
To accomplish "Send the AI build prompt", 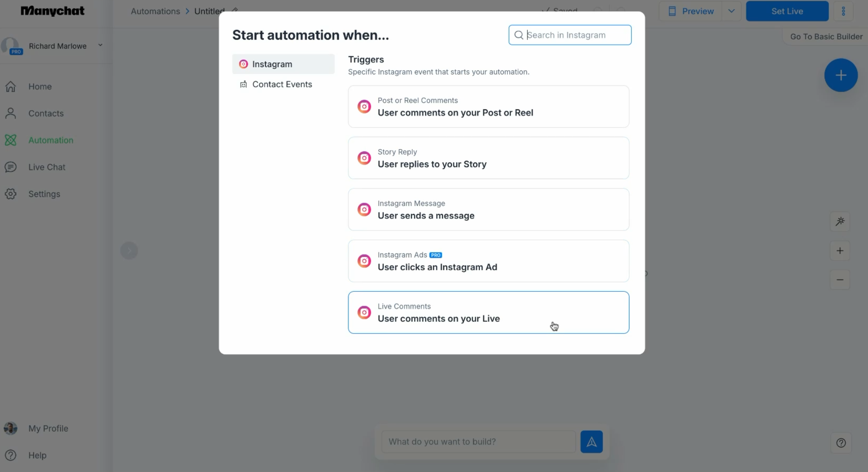I will coord(591,442).
